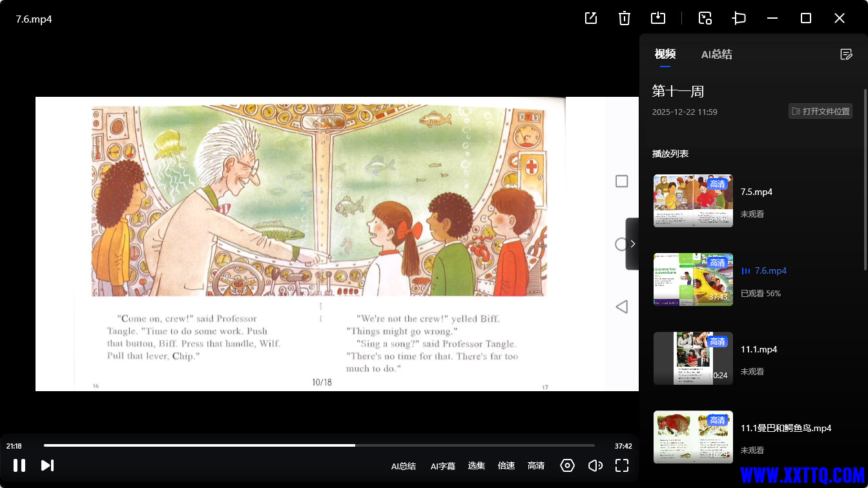This screenshot has width=868, height=488.
Task: Select the 视频 tab
Action: [665, 54]
